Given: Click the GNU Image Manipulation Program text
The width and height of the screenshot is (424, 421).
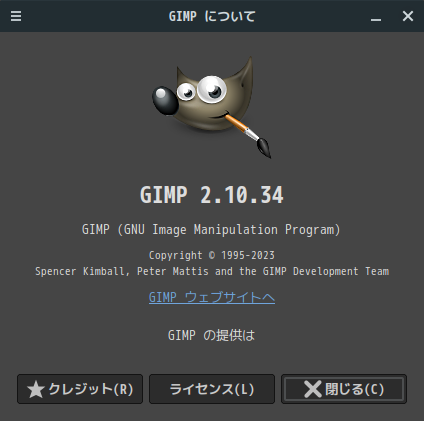Looking at the screenshot, I should (x=212, y=230).
